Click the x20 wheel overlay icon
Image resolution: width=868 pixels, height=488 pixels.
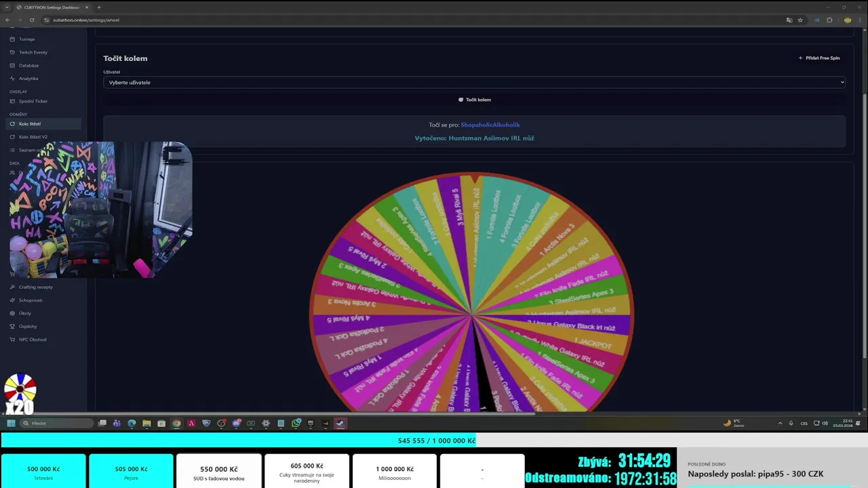coord(20,394)
